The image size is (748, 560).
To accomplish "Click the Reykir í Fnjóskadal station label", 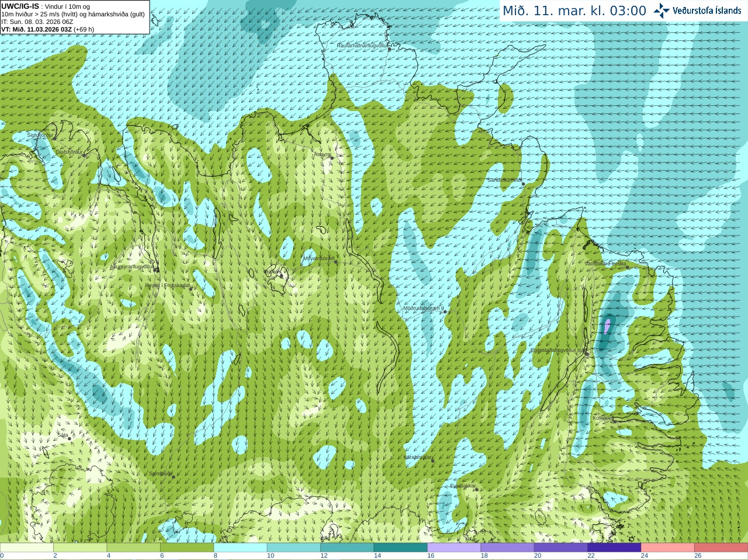I will (x=168, y=285).
